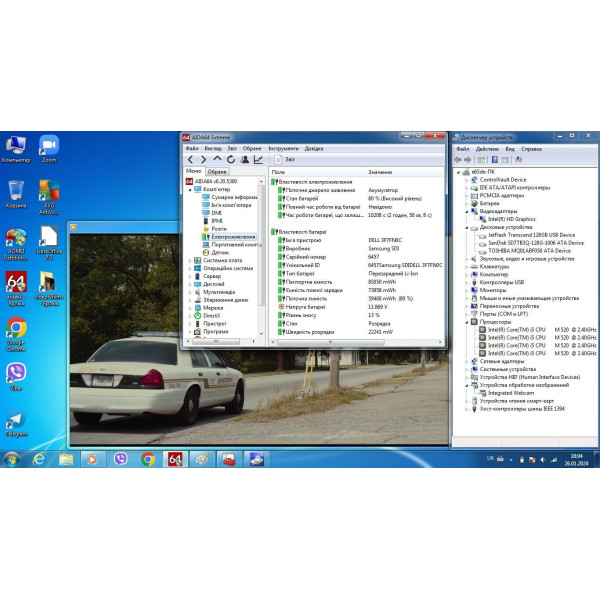Launch AVG AntiVirus from desktop
This screenshot has width=600, height=600.
tap(49, 197)
